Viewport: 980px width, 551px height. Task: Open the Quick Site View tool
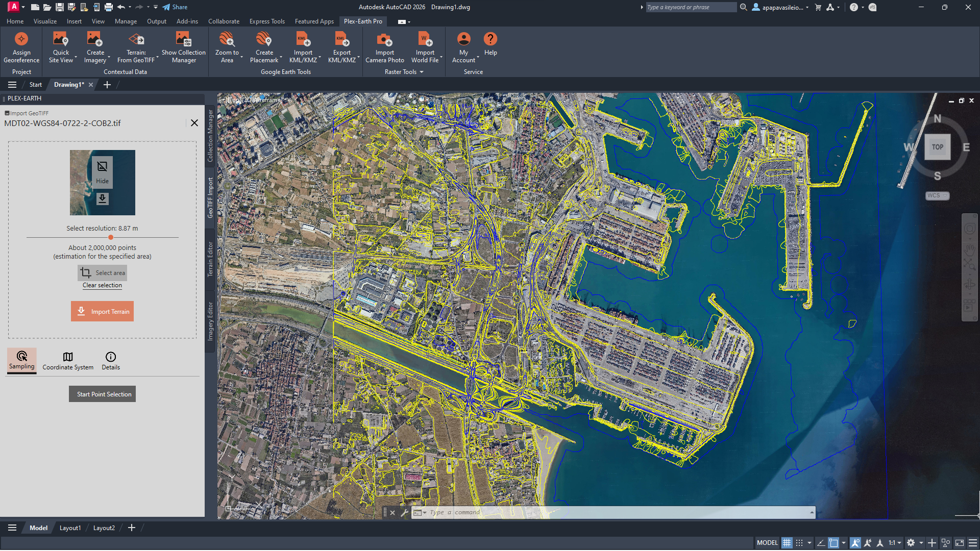pyautogui.click(x=61, y=39)
